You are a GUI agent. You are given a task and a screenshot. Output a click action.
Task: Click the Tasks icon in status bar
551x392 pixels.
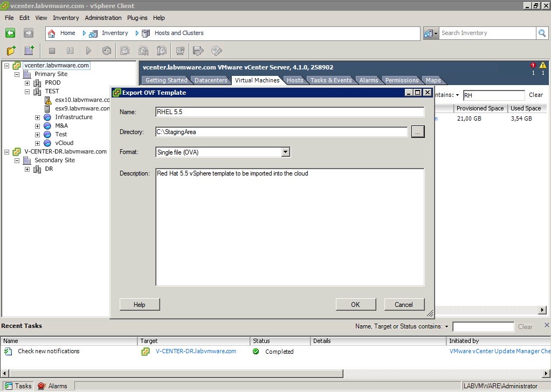pyautogui.click(x=9, y=386)
